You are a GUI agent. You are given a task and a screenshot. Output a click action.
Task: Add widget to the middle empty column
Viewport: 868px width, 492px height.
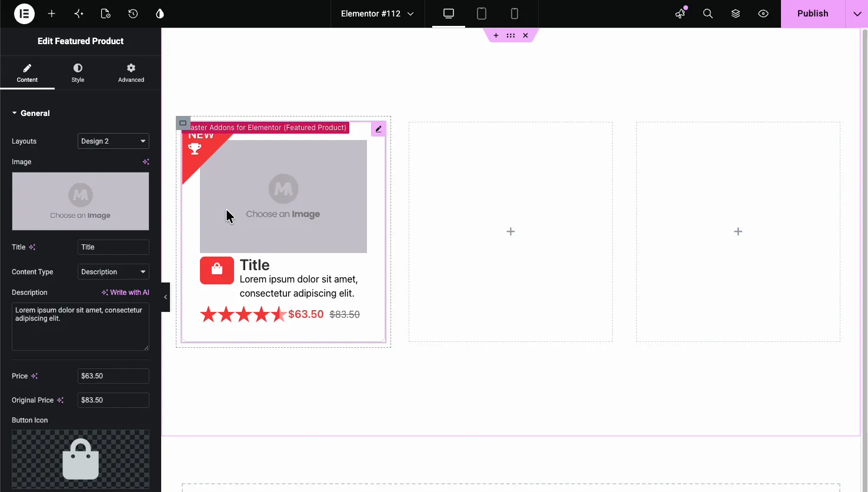point(510,232)
